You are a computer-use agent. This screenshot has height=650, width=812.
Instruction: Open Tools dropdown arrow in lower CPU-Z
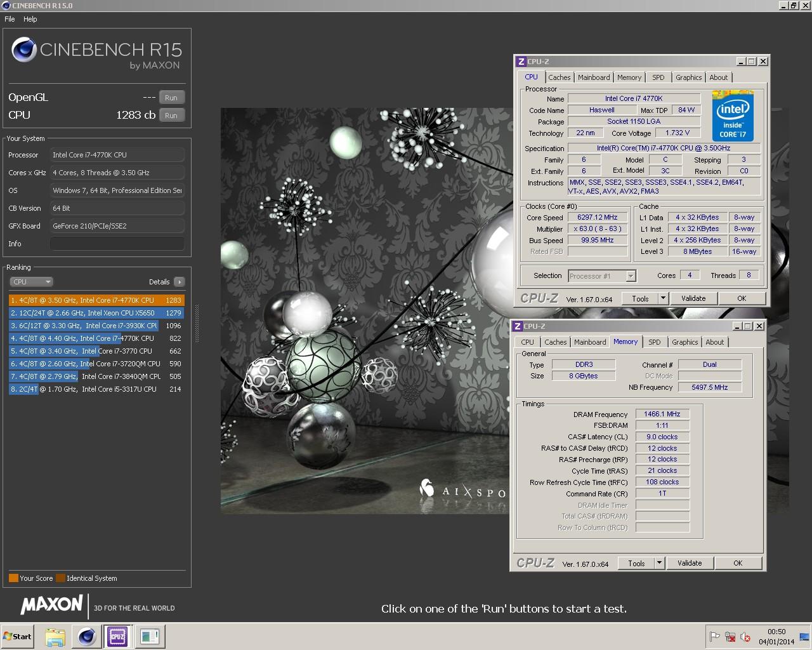pos(659,563)
